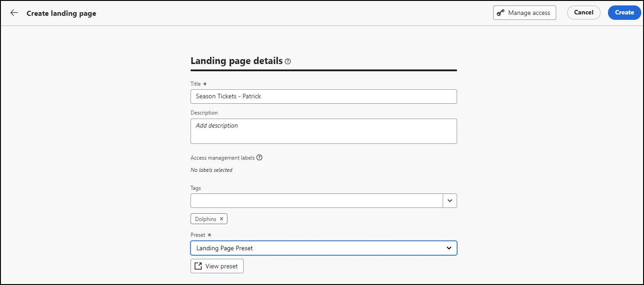The image size is (644, 285).
Task: Click the Manage access button
Action: click(525, 13)
